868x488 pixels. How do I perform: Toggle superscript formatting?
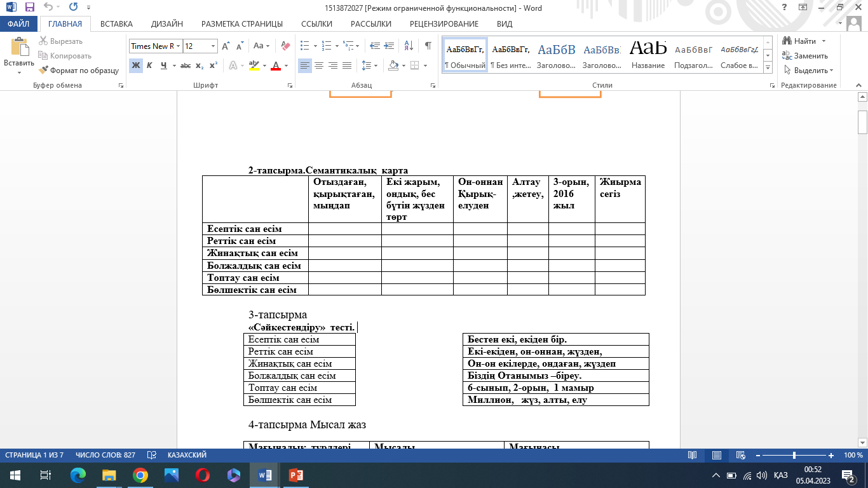click(214, 65)
